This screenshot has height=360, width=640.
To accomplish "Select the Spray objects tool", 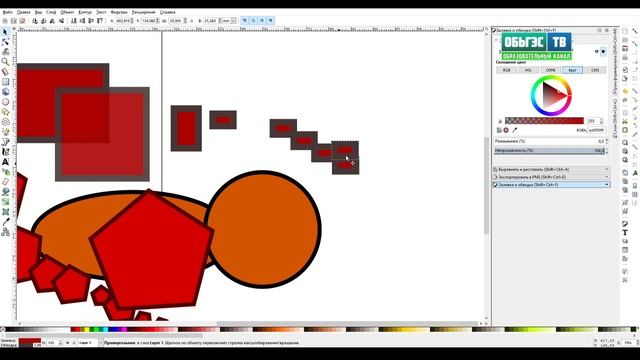I will pyautogui.click(x=5, y=172).
